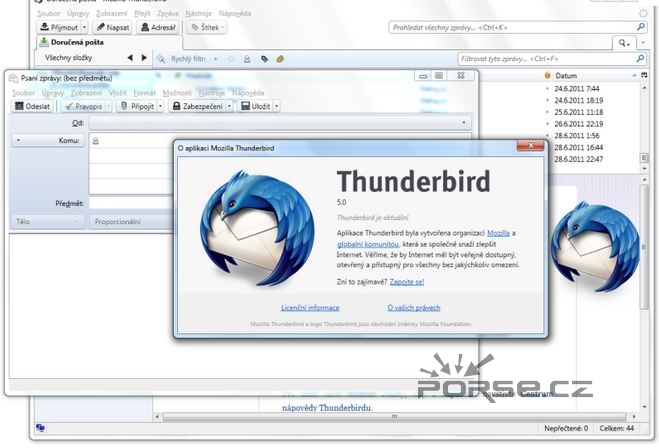The width and height of the screenshot is (659, 448).
Task: Attach a file with Připojit
Action: [137, 106]
